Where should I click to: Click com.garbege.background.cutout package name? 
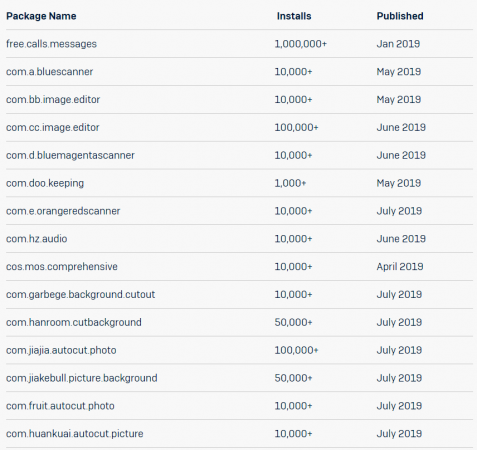point(81,295)
